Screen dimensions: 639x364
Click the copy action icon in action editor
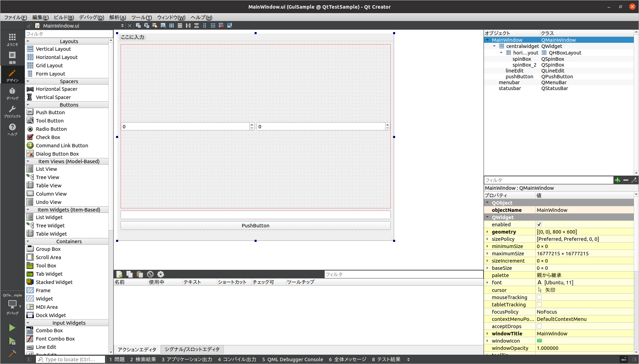130,274
